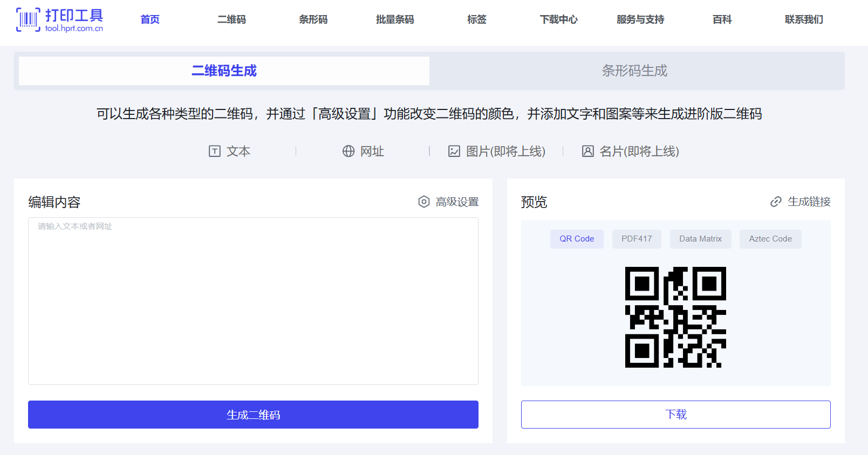
Task: Click the 高级设置 text link
Action: pos(457,202)
